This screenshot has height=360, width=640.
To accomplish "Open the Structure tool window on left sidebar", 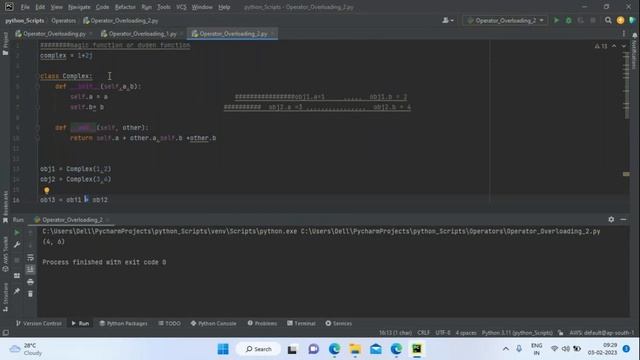I will (x=5, y=297).
